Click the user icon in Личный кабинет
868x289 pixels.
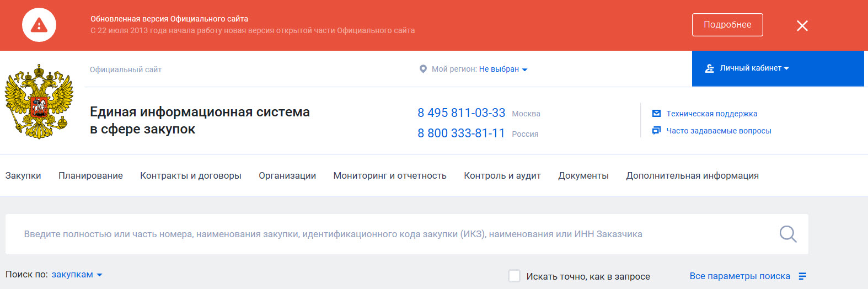(x=710, y=68)
